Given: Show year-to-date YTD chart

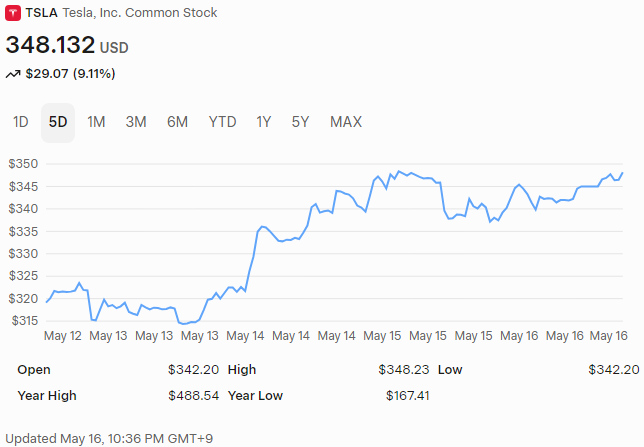Looking at the screenshot, I should (222, 122).
